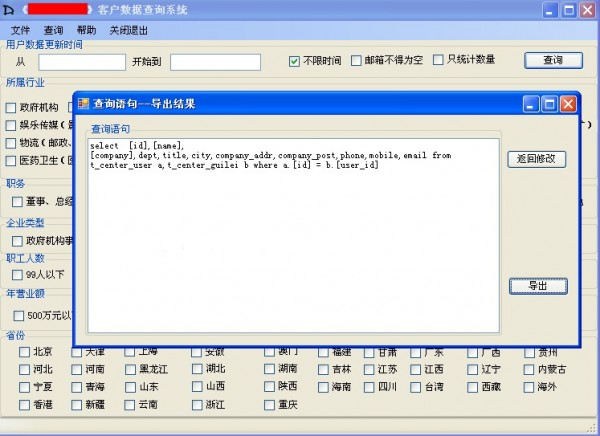600x436 pixels.
Task: Close the 客户数据查询系统 main window
Action: [588, 10]
